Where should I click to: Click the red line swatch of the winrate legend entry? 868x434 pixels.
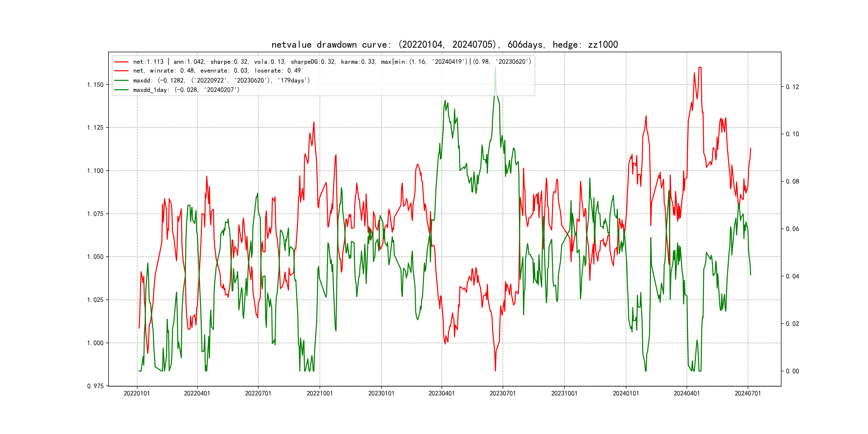click(x=121, y=71)
